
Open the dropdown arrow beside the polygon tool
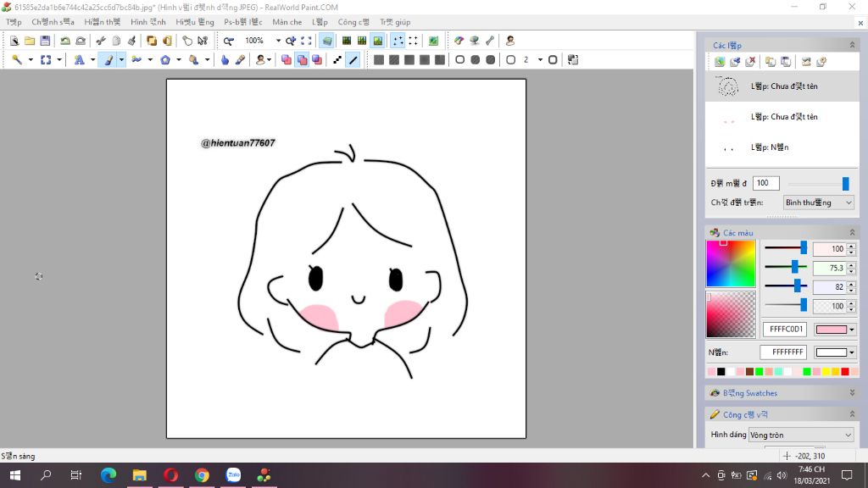pos(178,60)
